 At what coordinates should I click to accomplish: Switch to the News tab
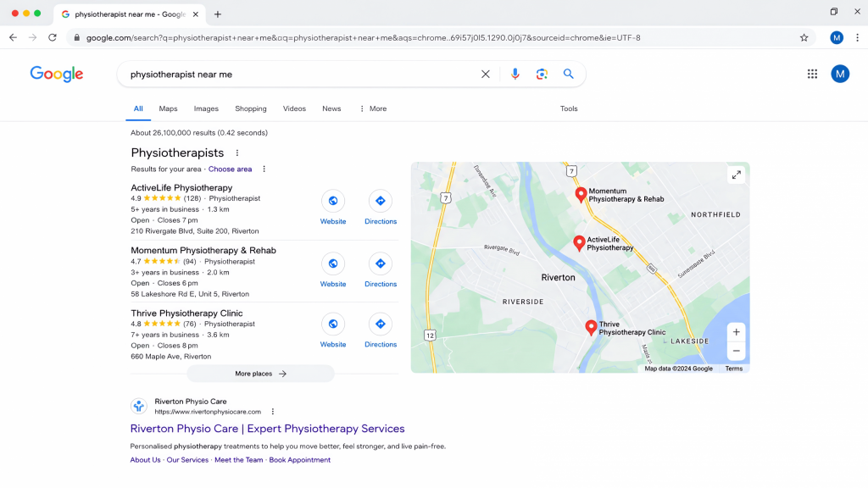[x=331, y=108]
